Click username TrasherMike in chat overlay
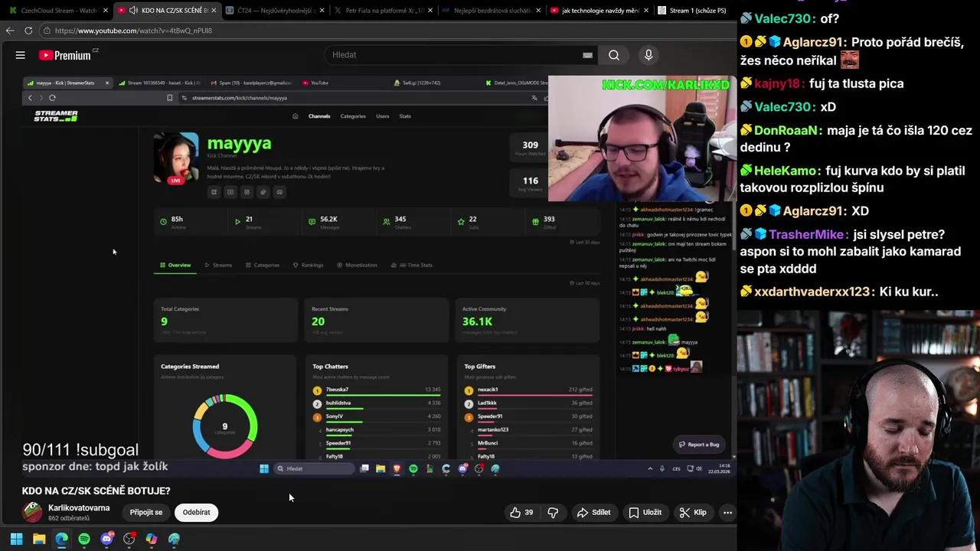 coord(808,234)
